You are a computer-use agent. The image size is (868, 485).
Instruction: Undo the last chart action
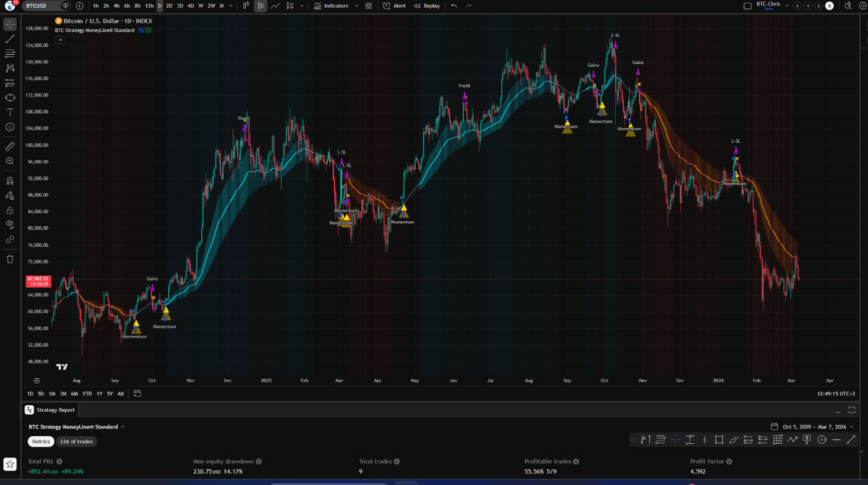[x=454, y=6]
